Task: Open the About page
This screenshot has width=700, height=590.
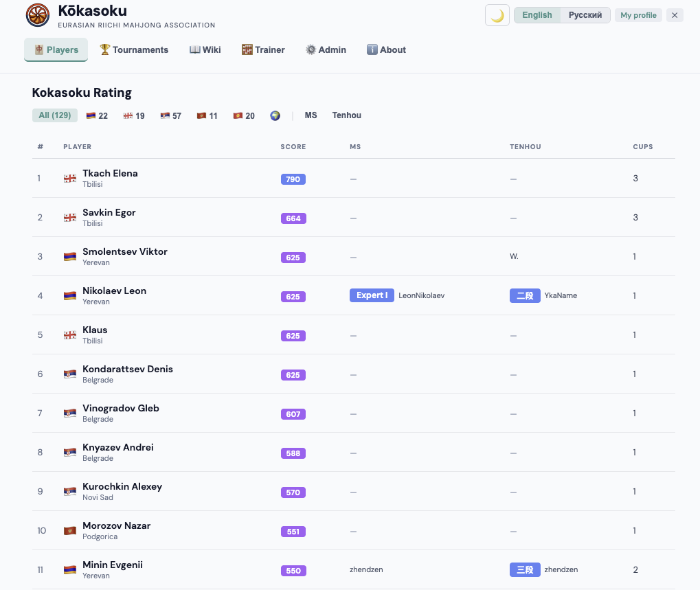Action: (x=386, y=50)
